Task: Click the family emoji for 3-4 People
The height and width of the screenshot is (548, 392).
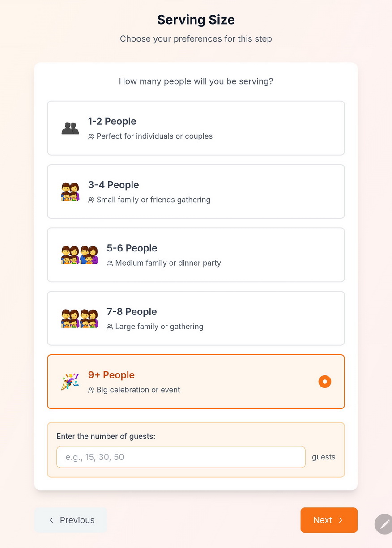Action: tap(70, 192)
